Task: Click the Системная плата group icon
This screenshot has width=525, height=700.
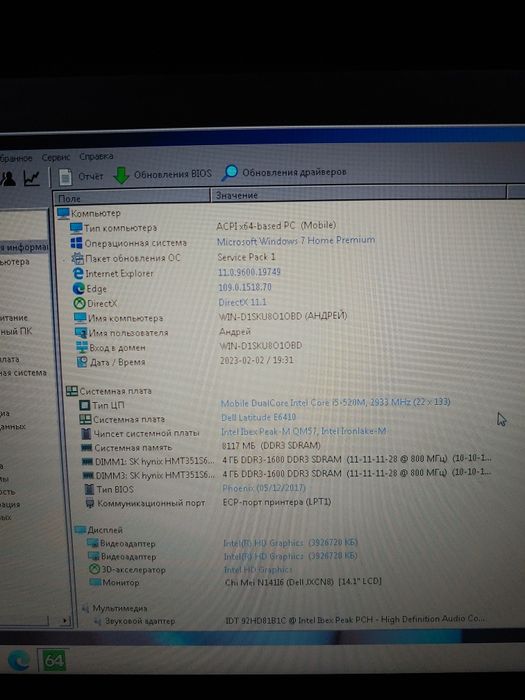Action: point(72,391)
